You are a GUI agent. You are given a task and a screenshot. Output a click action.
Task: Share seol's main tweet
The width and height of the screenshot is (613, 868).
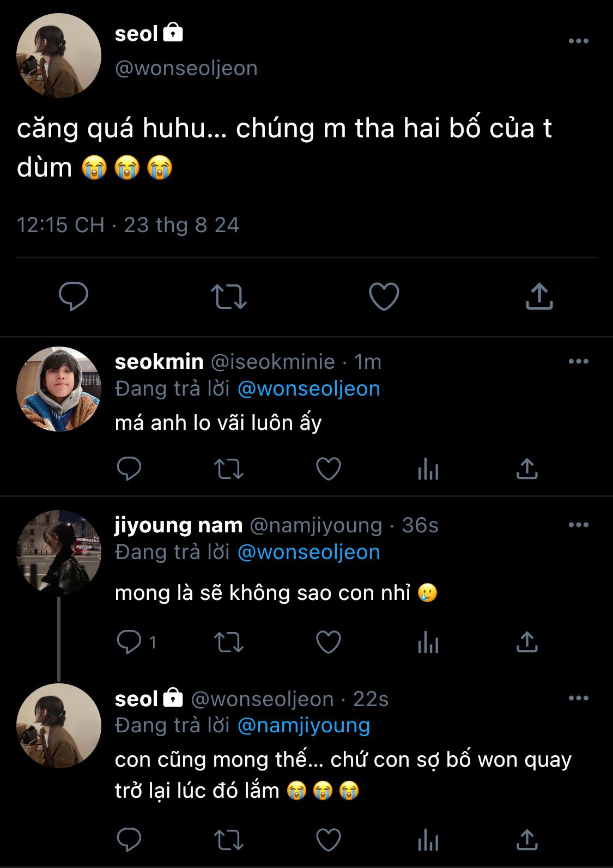[x=539, y=296]
